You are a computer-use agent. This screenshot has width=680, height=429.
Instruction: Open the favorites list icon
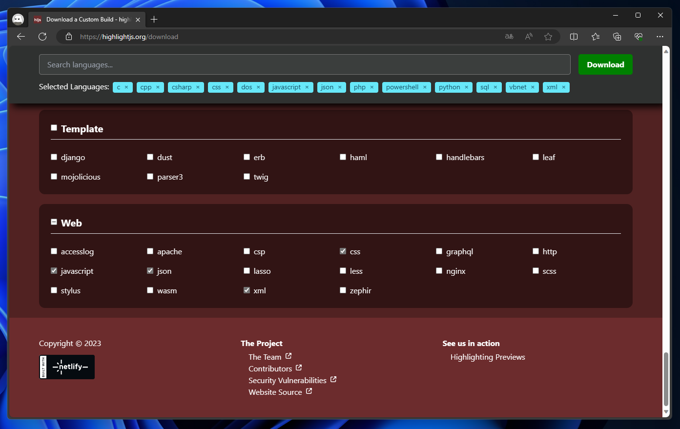[595, 37]
